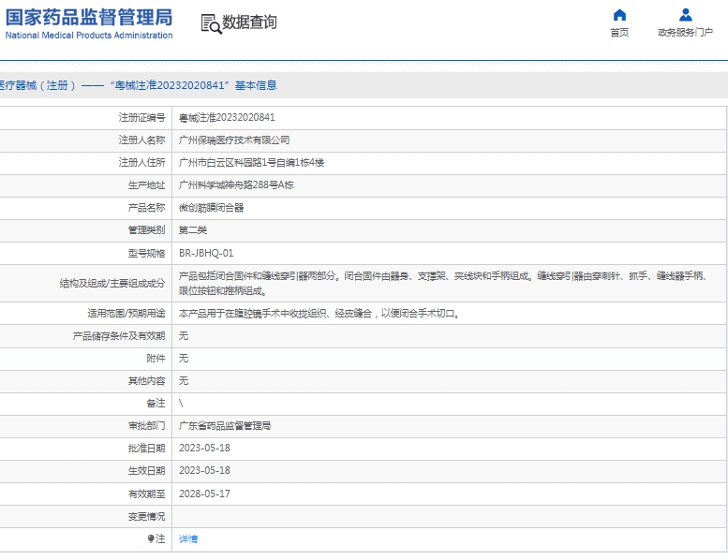Click approving department 广东省药品监督管理局
This screenshot has height=560, width=728.
[225, 426]
